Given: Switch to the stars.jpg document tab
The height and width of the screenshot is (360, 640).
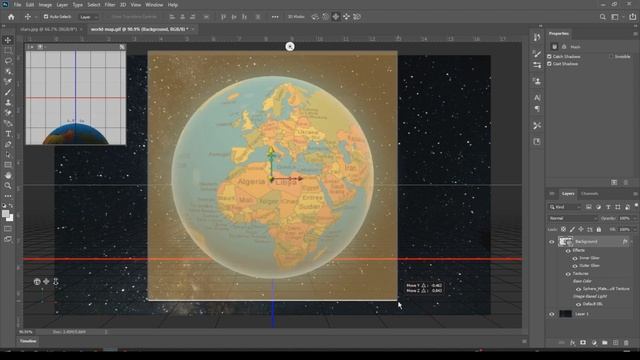Looking at the screenshot, I should click(49, 29).
